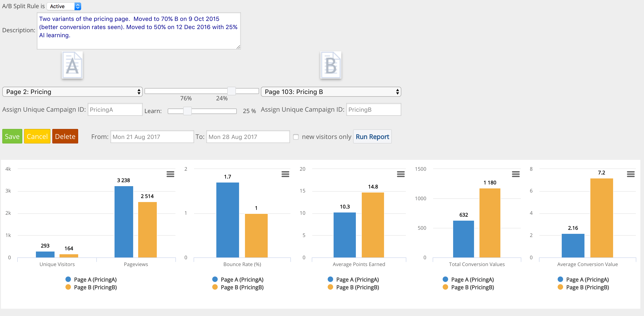Viewport: 644px width, 316px height.
Task: Open hamburger menu on Average Conversion Value chart
Action: coord(631,174)
